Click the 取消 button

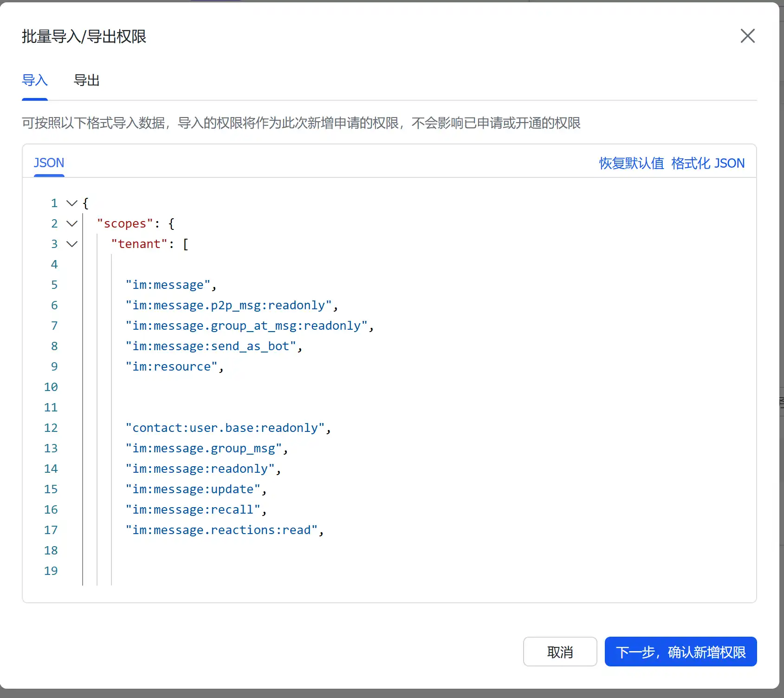tap(560, 652)
